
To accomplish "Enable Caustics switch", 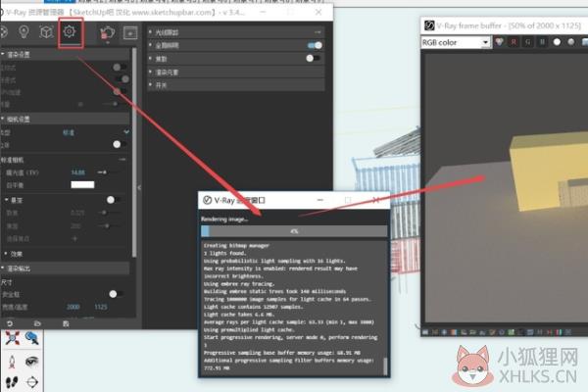I will tap(314, 58).
